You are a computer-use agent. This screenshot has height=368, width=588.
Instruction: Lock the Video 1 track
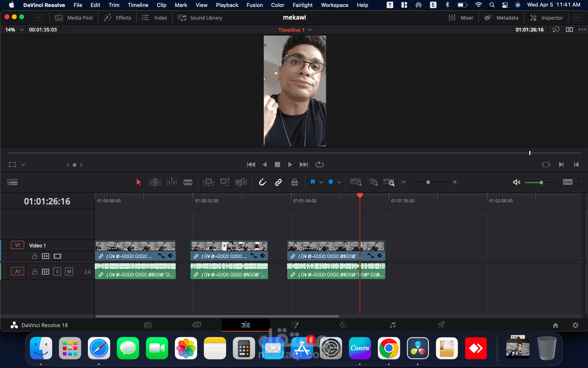click(34, 256)
